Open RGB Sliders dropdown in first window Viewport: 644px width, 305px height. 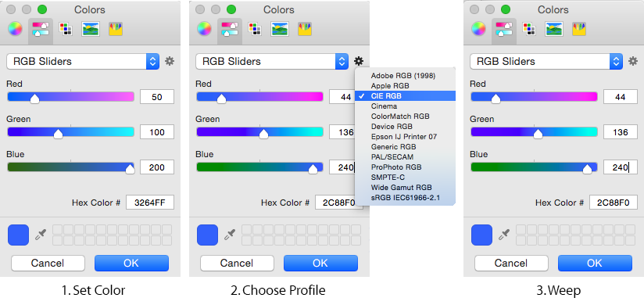click(83, 62)
